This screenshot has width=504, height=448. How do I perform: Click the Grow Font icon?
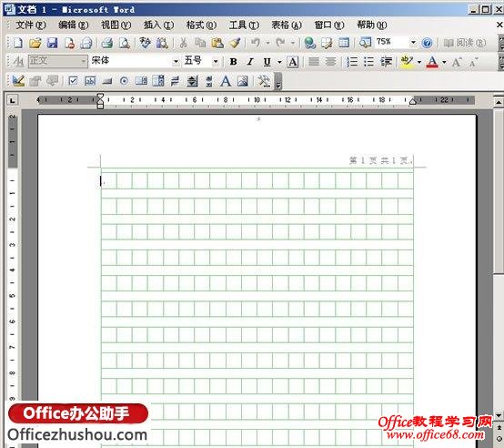(457, 62)
